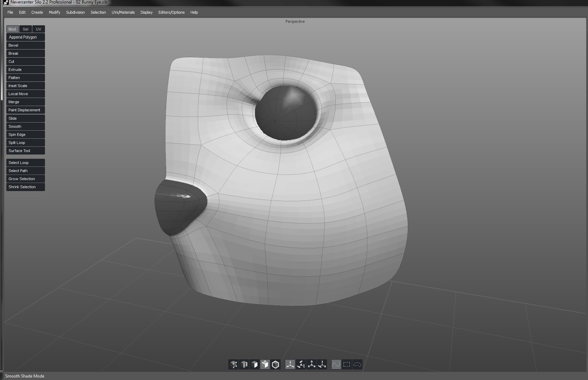The height and width of the screenshot is (380, 588).
Task: Toggle the paint selection style icon
Action: (x=336, y=365)
